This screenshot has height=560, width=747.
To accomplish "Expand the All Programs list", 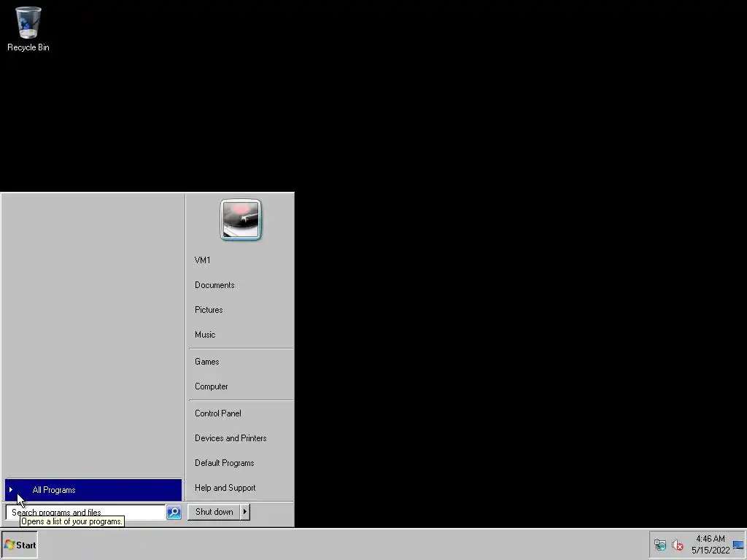I will (x=93, y=490).
